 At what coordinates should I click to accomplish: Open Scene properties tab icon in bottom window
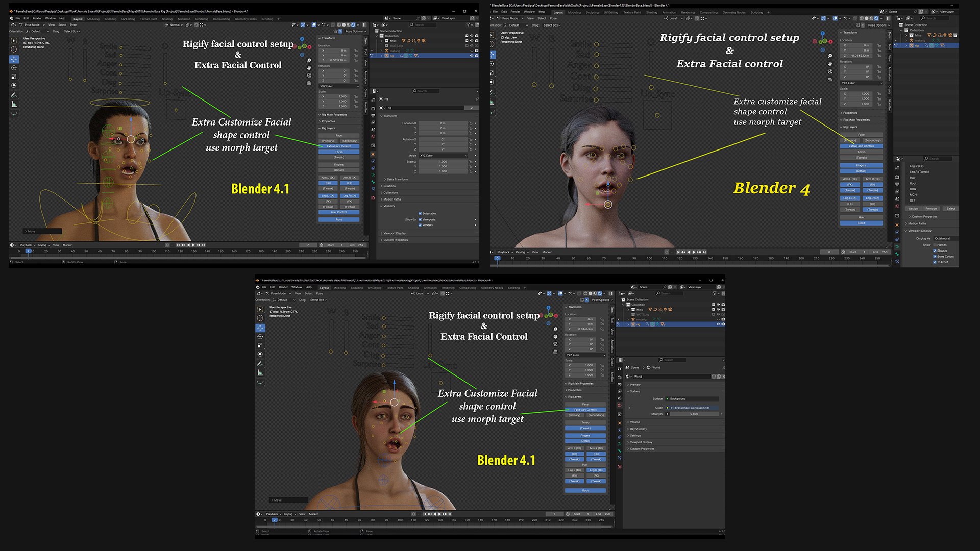pos(620,399)
